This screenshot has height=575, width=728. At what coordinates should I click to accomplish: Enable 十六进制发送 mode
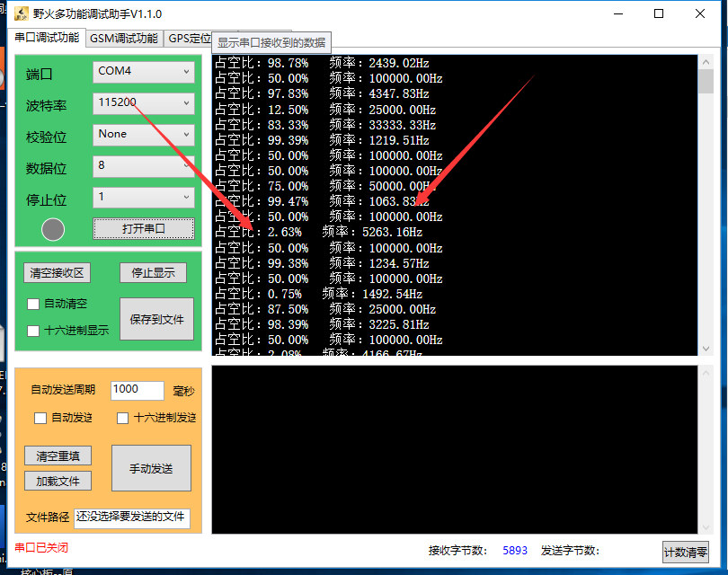click(122, 418)
